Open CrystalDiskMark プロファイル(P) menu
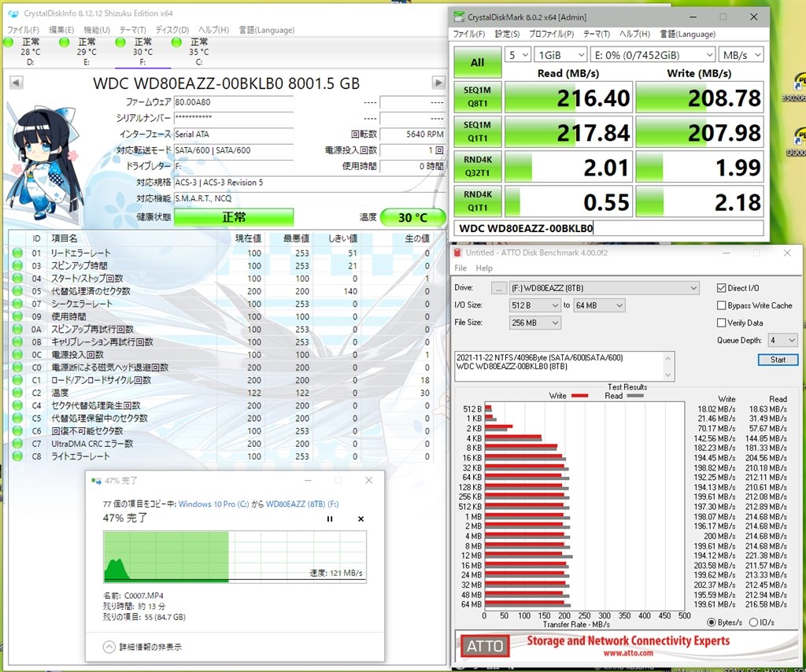Image resolution: width=806 pixels, height=672 pixels. coord(551,34)
